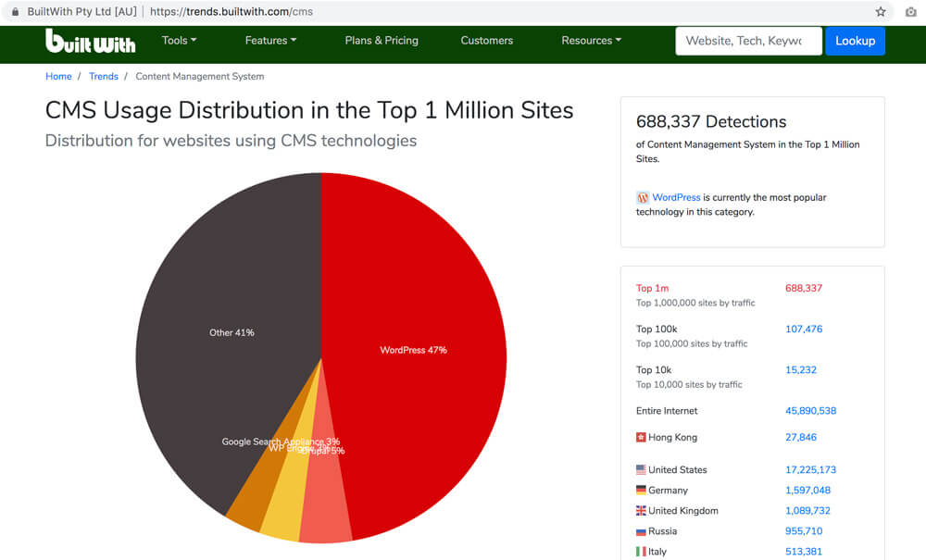Bookmark page with star icon
Image resolution: width=926 pixels, height=560 pixels.
click(x=881, y=12)
